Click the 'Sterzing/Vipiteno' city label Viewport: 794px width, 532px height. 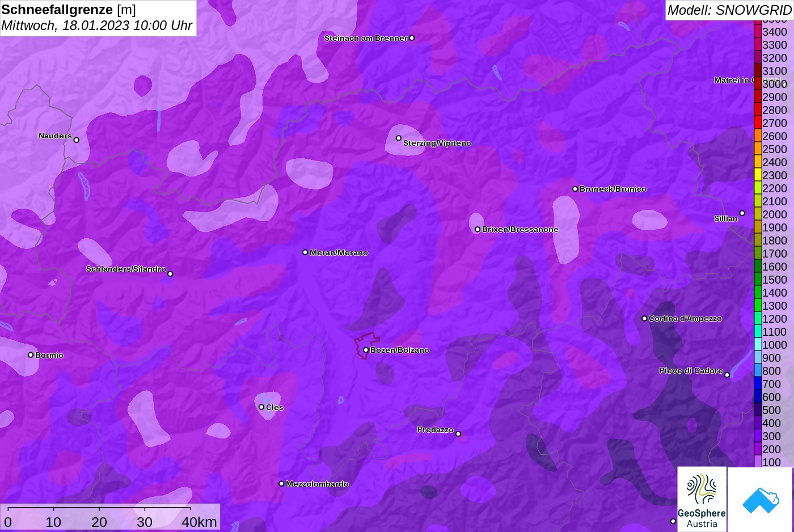click(437, 143)
